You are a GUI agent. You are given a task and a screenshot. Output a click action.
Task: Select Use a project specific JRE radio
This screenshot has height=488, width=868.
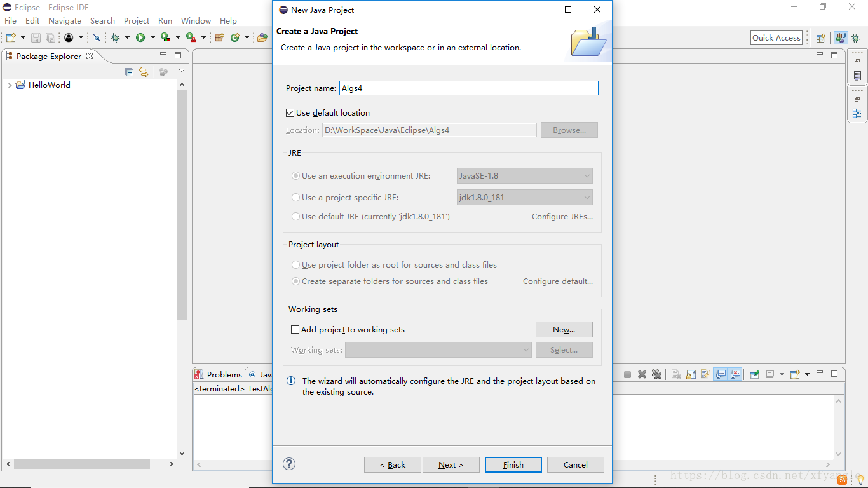(295, 197)
